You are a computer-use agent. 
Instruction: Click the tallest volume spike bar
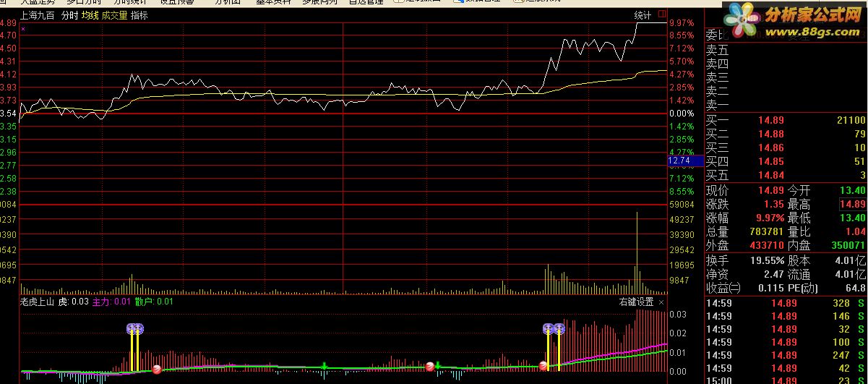pos(637,253)
